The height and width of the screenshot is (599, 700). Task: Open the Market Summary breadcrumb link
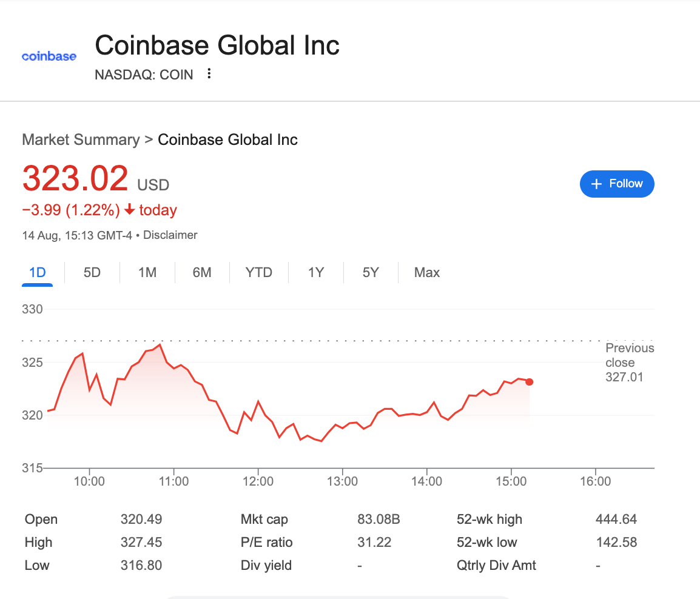[x=81, y=140]
